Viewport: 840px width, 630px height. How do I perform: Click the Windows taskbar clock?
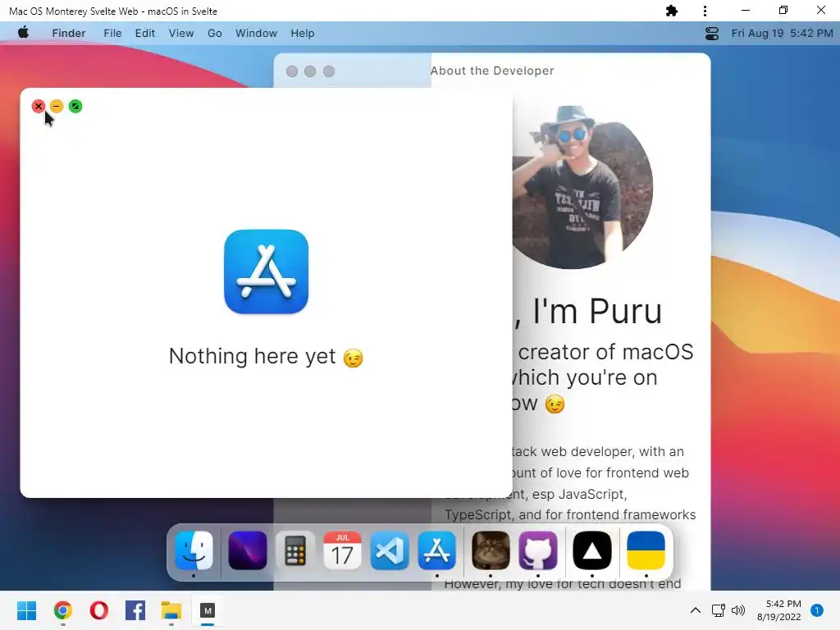pyautogui.click(x=779, y=610)
